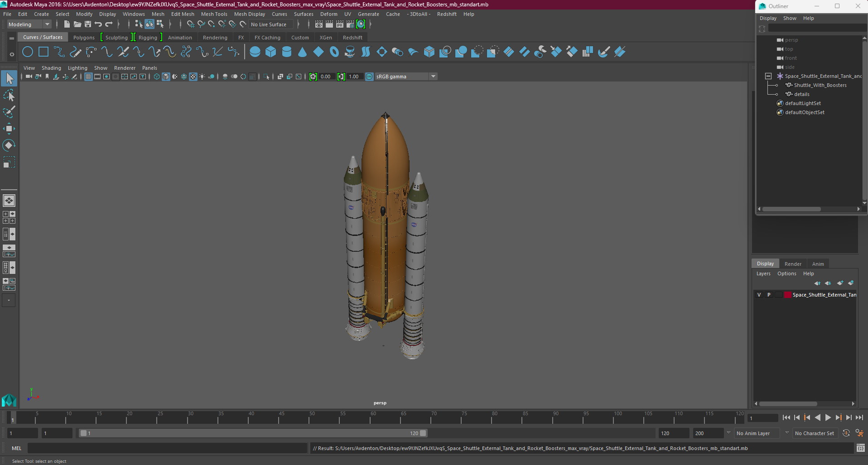Viewport: 868px width, 465px height.
Task: Activate the Scale tool in toolbox
Action: (x=9, y=162)
